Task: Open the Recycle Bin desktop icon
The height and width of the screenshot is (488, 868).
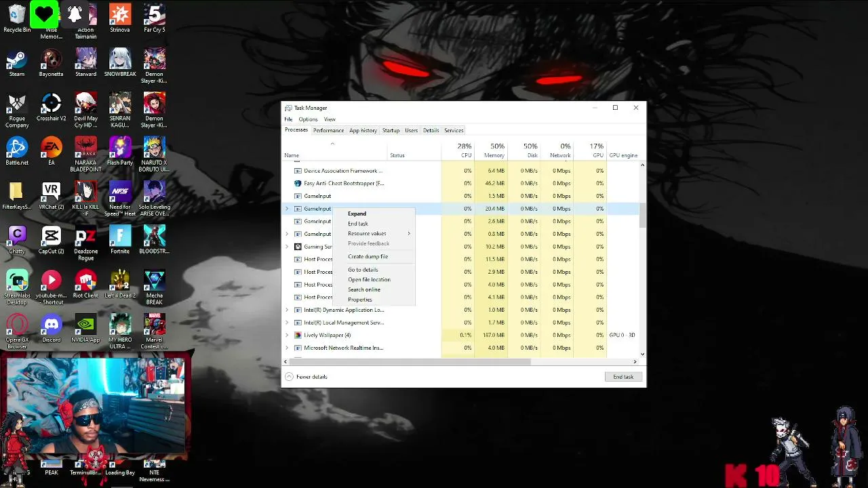Action: (17, 18)
